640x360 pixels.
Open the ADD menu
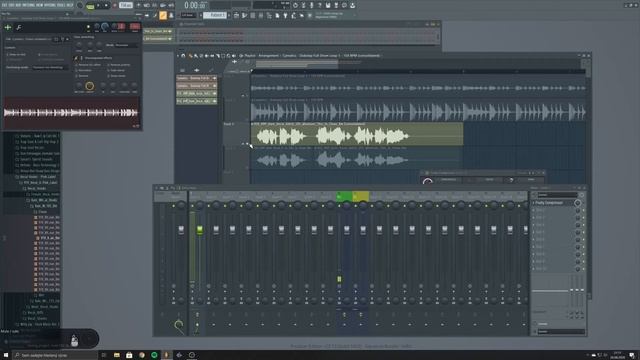[18, 5]
